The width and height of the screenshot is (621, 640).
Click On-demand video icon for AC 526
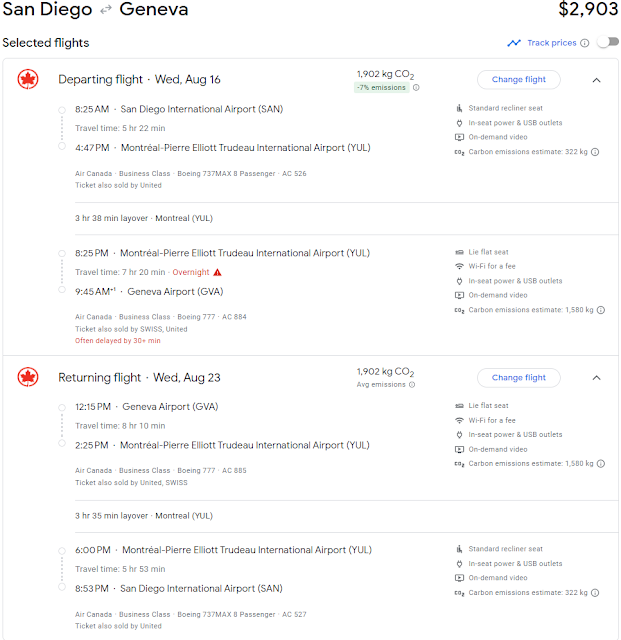[x=459, y=137]
